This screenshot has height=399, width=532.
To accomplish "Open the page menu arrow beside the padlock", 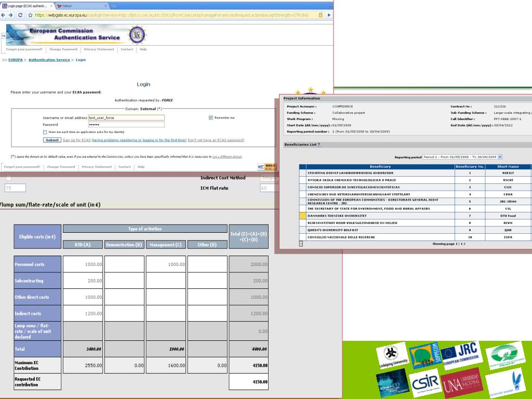I will [x=329, y=15].
